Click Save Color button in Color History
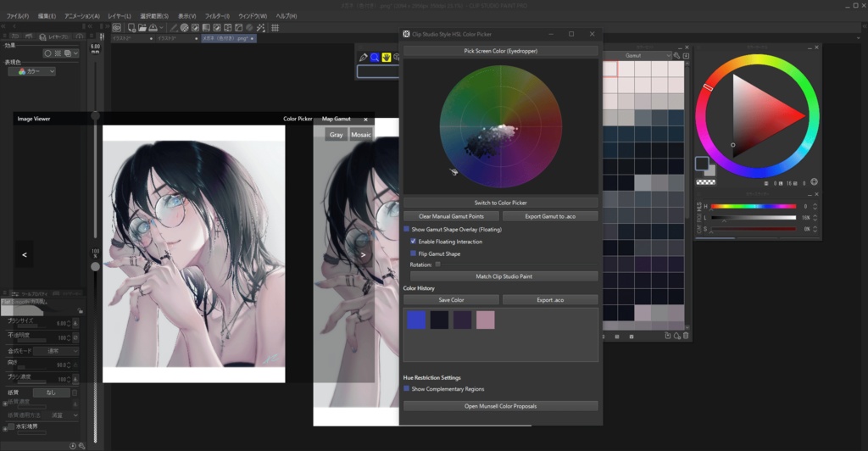Viewport: 868px width, 451px height. 451,300
